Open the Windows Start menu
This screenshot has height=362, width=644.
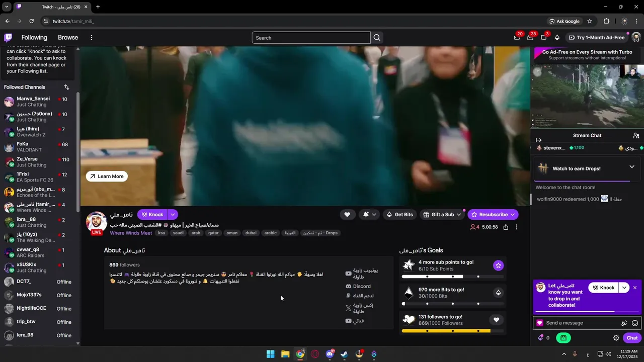[x=270, y=354]
